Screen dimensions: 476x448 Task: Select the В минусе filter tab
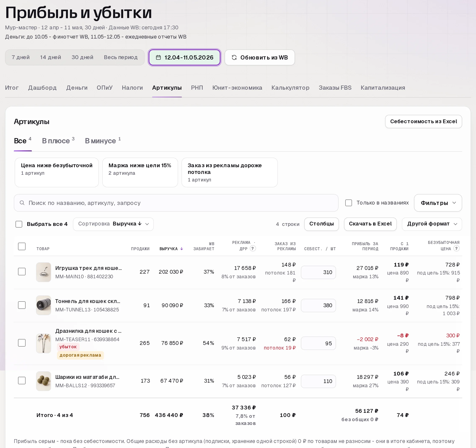[x=103, y=141]
